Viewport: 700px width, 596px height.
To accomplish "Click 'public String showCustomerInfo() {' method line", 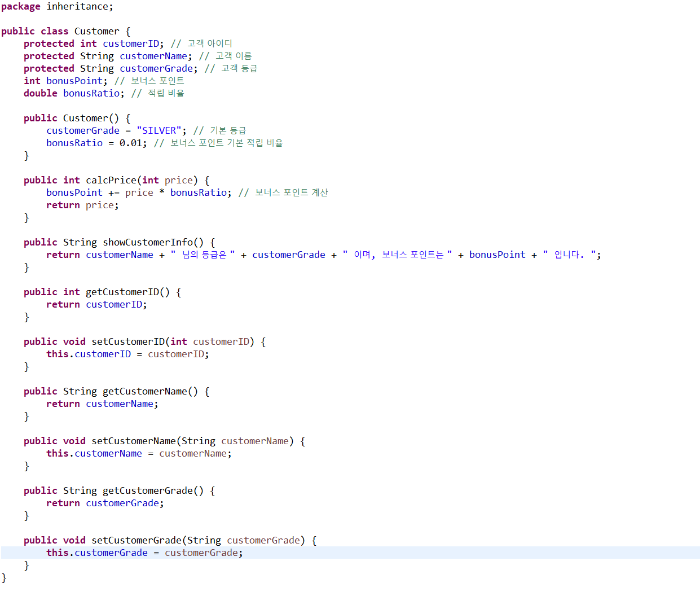I will [120, 243].
